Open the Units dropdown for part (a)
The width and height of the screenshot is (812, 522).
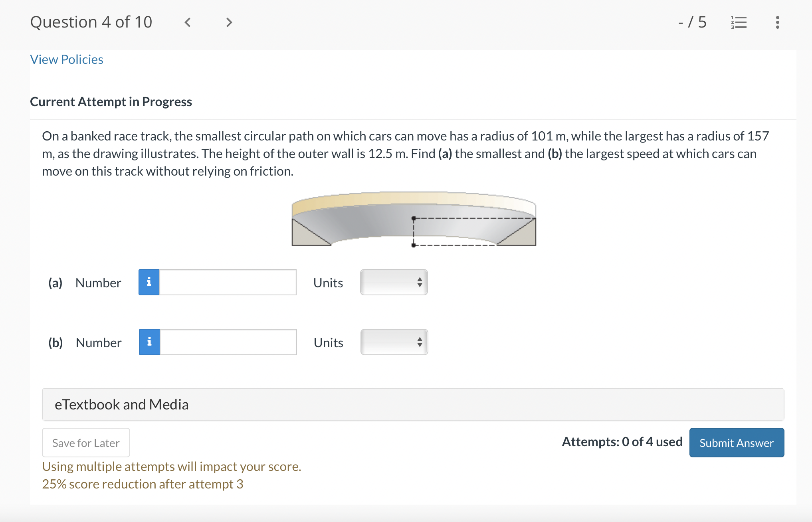[394, 282]
